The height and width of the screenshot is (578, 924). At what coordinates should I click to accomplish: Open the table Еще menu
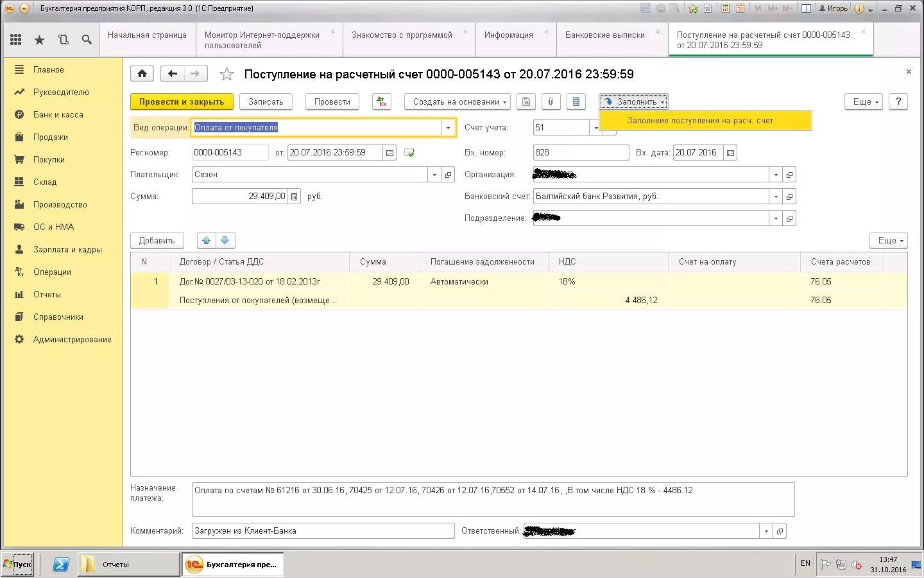point(889,240)
